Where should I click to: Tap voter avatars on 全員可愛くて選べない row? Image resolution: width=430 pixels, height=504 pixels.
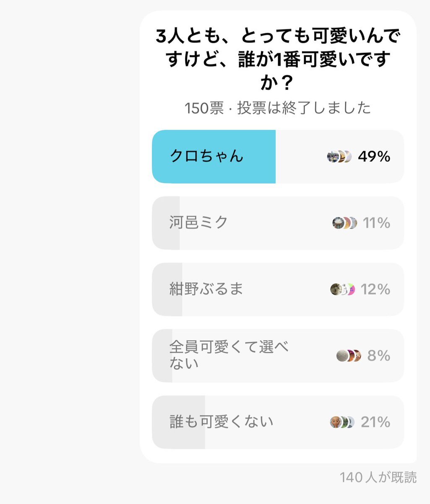pos(349,356)
